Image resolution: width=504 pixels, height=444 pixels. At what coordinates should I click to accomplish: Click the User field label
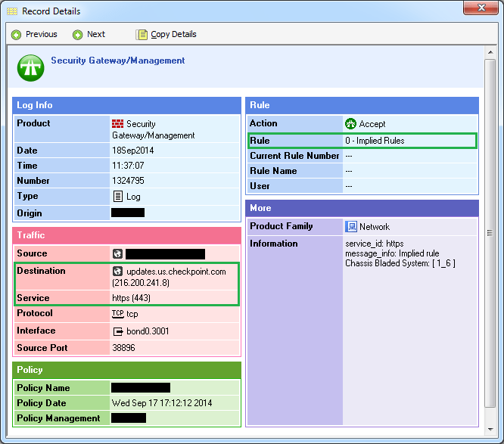point(260,186)
